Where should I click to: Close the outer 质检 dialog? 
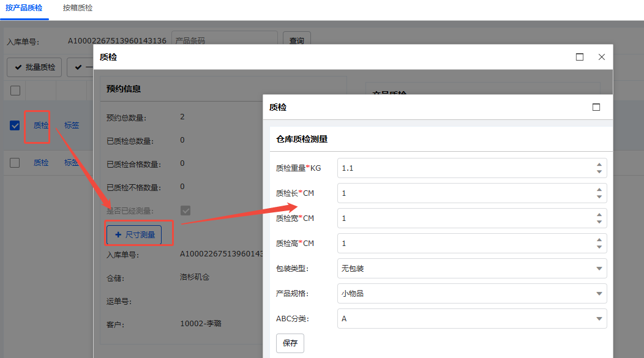click(602, 57)
